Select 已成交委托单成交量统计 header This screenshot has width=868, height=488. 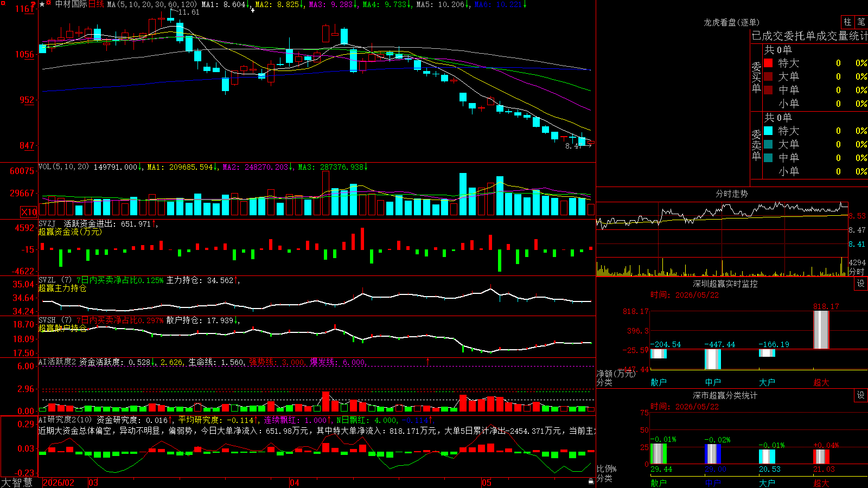click(809, 36)
